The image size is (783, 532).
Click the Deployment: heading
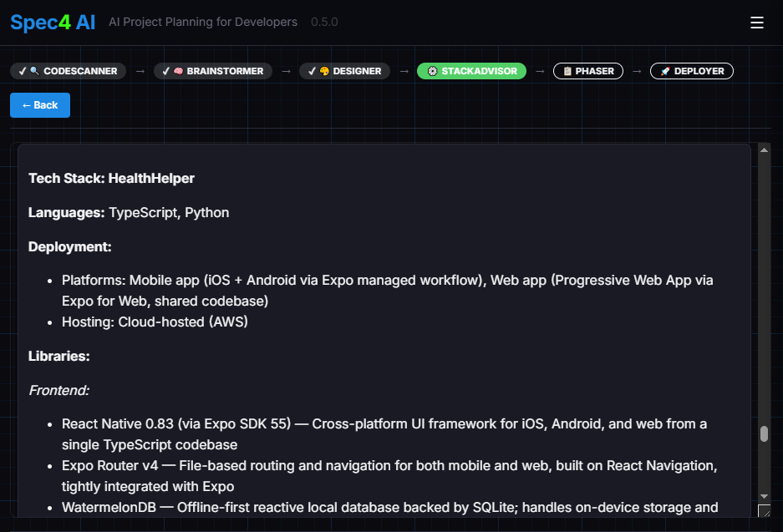[70, 246]
